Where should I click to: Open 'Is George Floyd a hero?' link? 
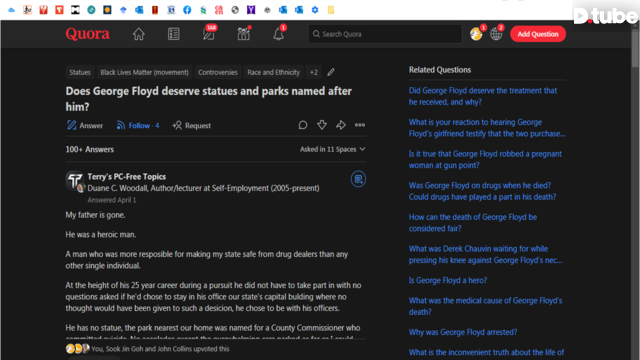coord(448,280)
